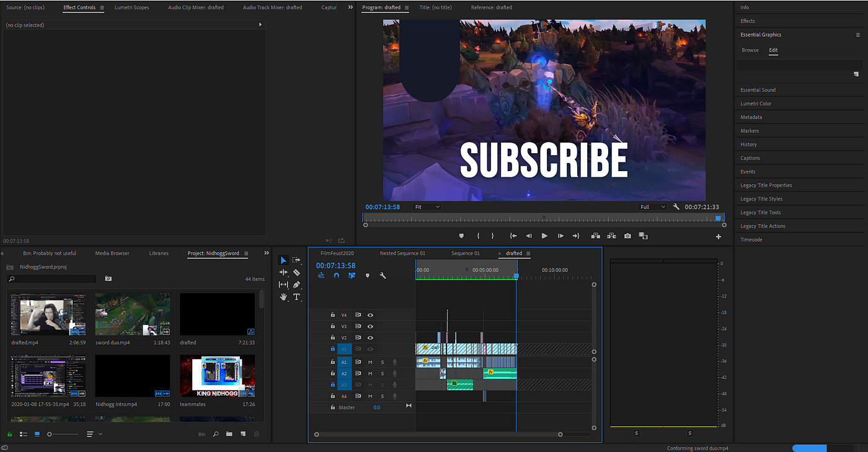Viewport: 868px width, 452px height.
Task: Switch to Lumetri Scopes tab
Action: tap(131, 7)
